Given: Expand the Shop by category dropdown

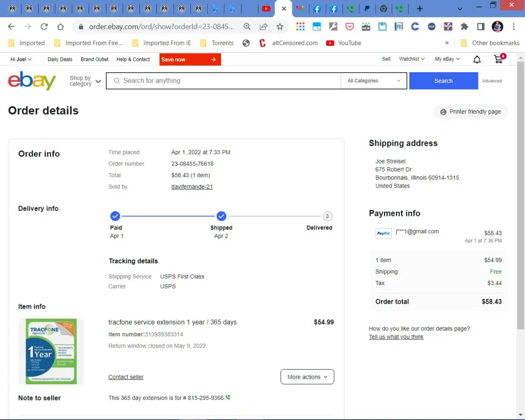Looking at the screenshot, I should pyautogui.click(x=85, y=81).
